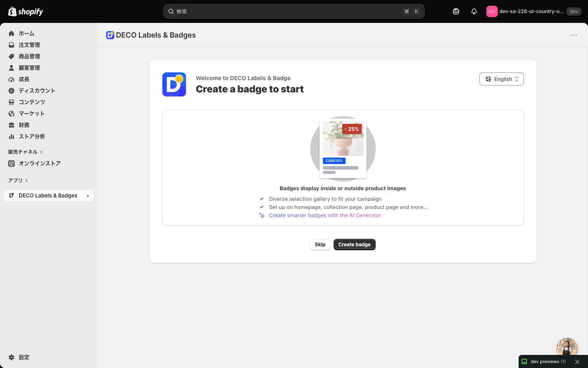Click the online store icon
The height and width of the screenshot is (368, 588).
click(x=11, y=164)
